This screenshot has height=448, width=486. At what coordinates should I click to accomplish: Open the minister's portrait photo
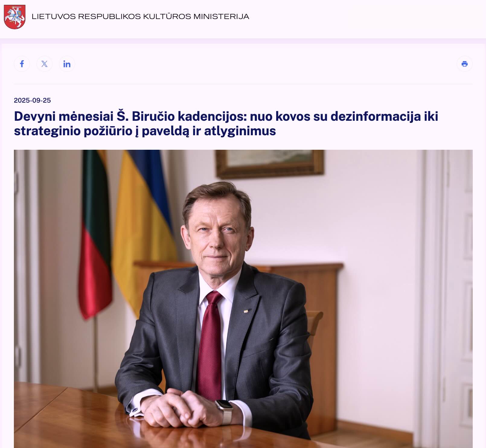pos(243,299)
